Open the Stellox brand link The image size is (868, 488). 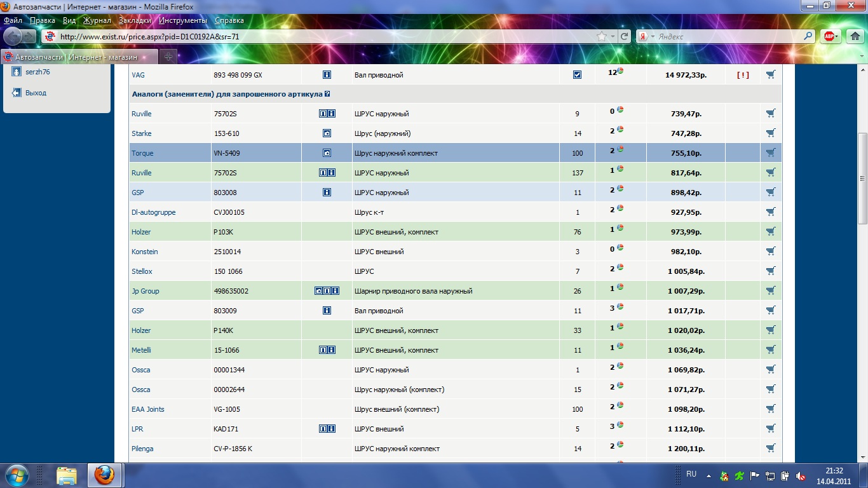pyautogui.click(x=142, y=271)
